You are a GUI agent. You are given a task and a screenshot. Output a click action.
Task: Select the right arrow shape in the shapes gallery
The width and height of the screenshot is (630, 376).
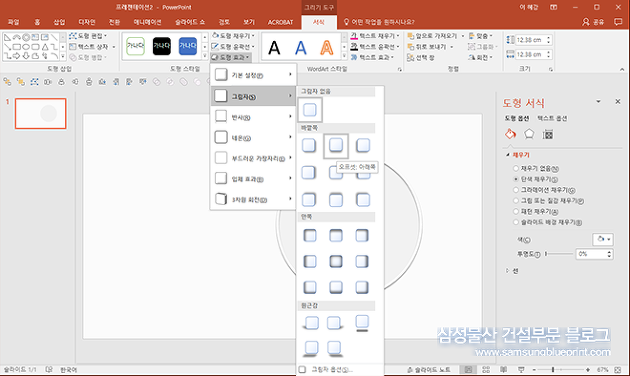[17, 56]
